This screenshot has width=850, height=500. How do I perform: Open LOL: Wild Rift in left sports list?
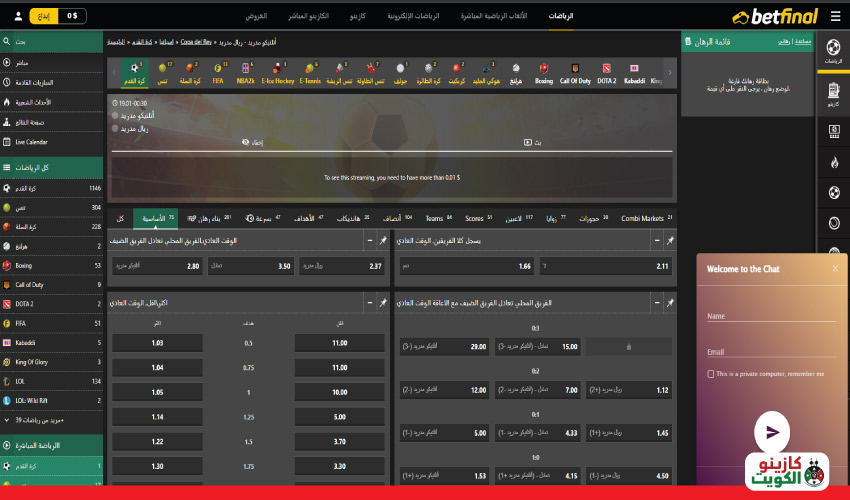(51, 401)
